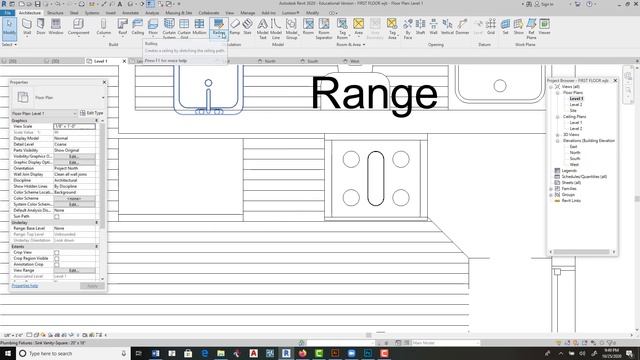Open the File menu tab

point(7,13)
